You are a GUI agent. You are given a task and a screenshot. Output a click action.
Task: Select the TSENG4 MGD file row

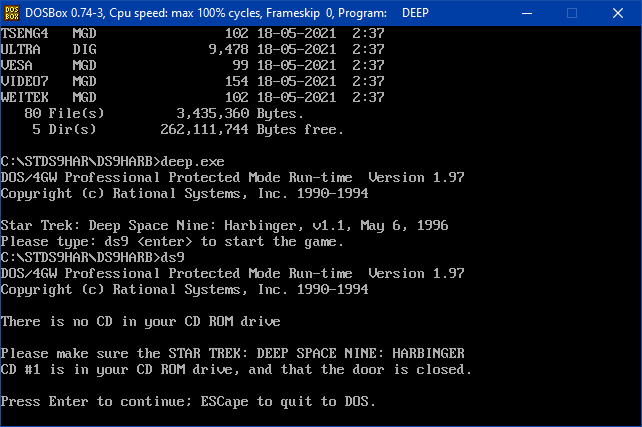coord(192,33)
